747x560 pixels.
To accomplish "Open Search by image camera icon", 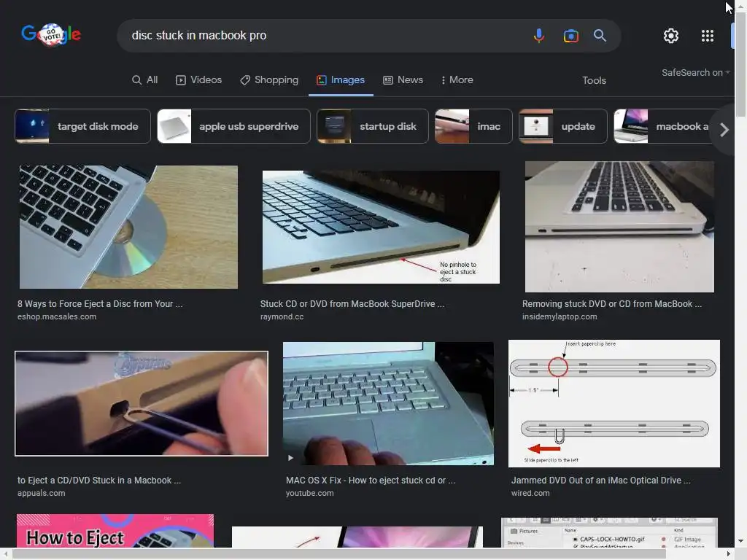I will point(570,36).
